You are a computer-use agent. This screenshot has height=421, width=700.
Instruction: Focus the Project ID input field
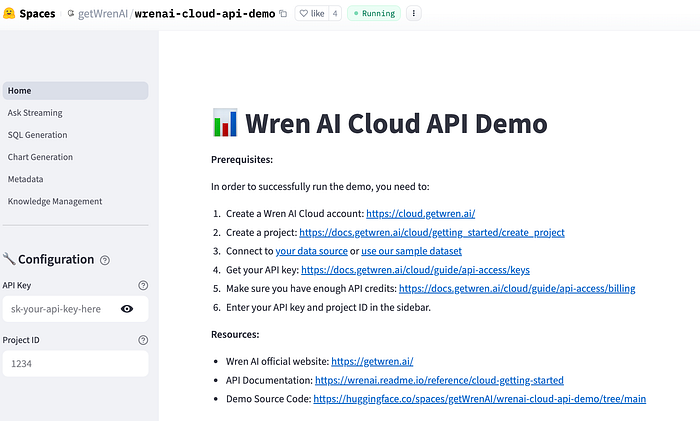(x=75, y=363)
